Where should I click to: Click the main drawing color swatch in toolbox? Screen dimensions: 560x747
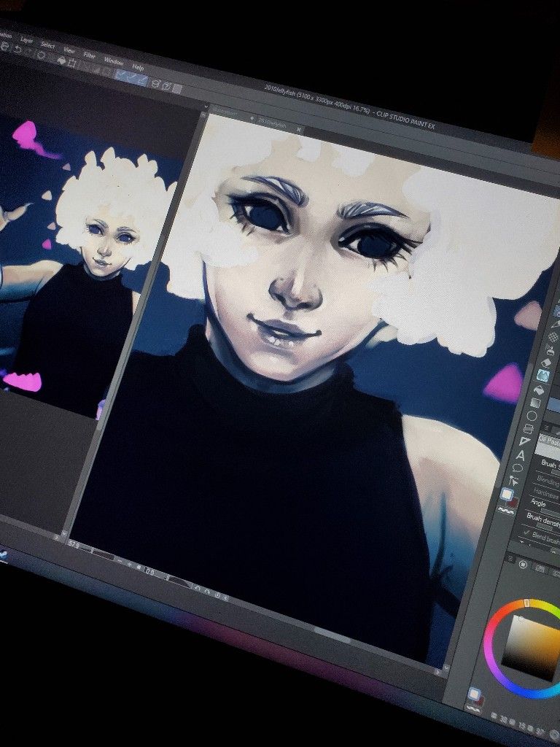click(x=507, y=494)
